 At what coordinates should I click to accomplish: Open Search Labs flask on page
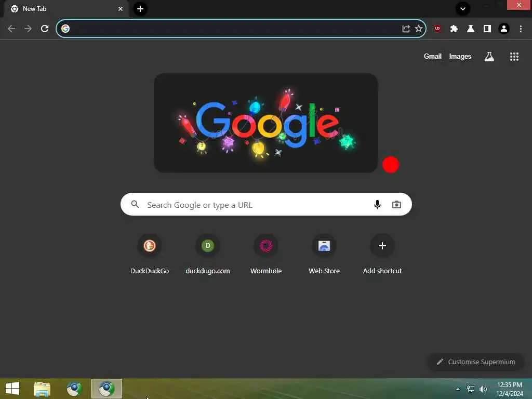(x=489, y=56)
